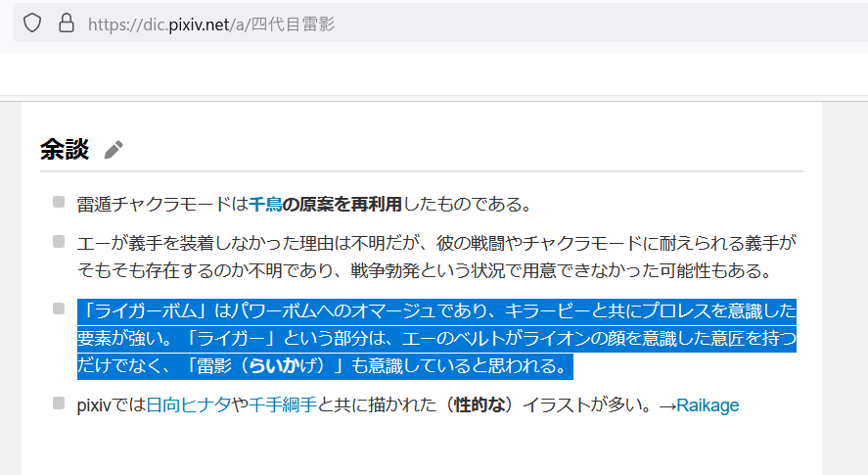Click the paragraph starting エーが義手を装着
This screenshot has height=475, width=868.
(436, 258)
